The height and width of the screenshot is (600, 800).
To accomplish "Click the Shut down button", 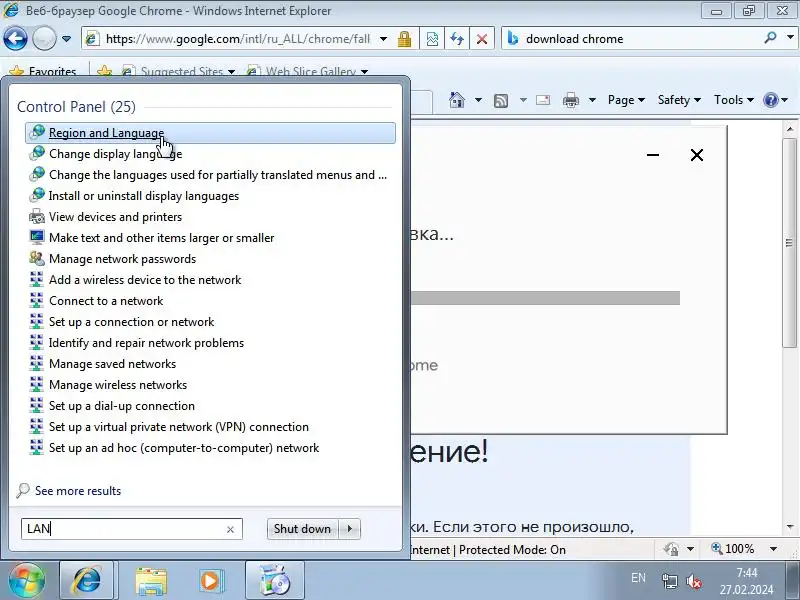I will 302,529.
